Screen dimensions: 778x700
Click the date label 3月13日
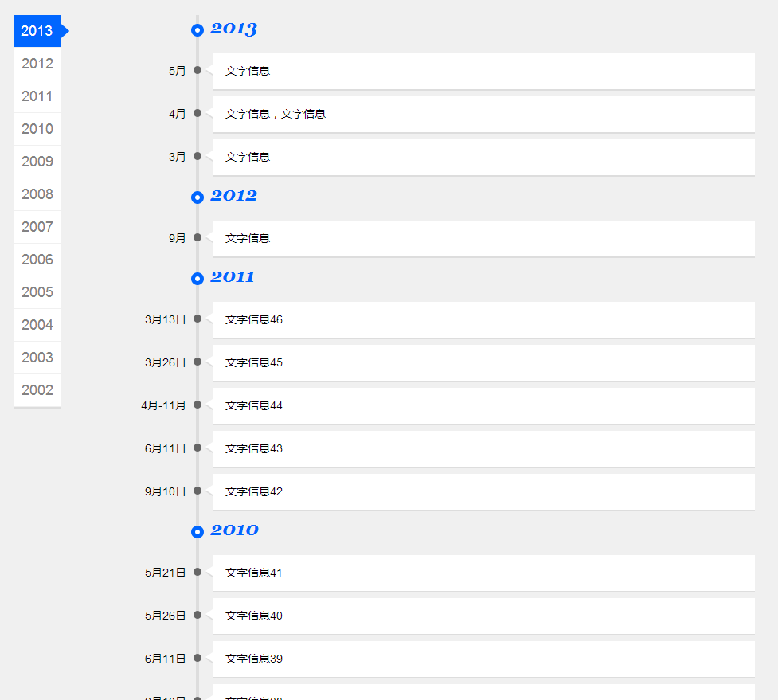[x=165, y=319]
